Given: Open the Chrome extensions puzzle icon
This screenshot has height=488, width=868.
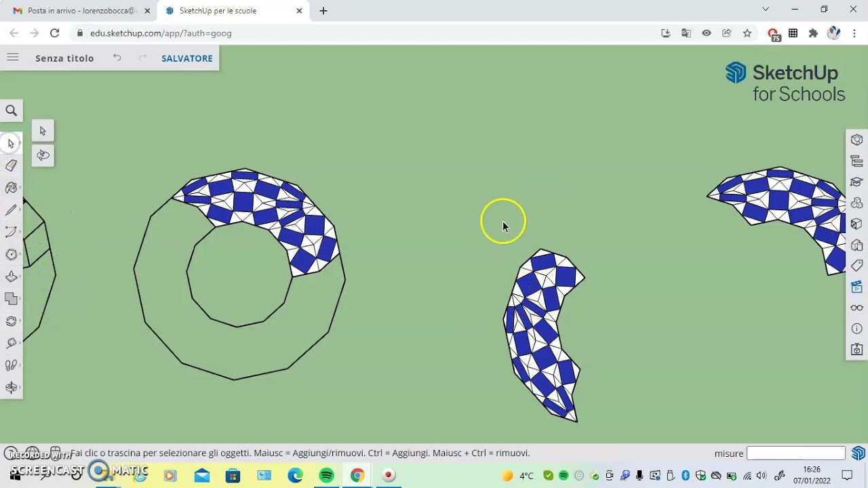Looking at the screenshot, I should pos(813,33).
